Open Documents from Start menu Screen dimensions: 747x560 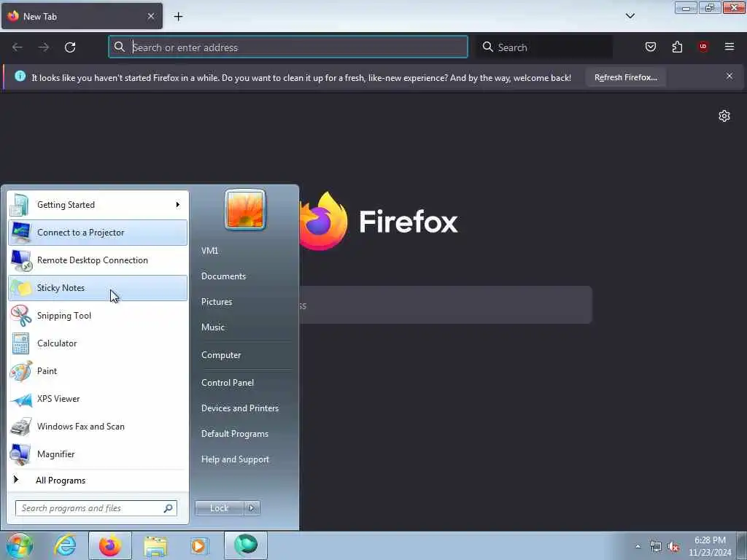[x=223, y=276]
